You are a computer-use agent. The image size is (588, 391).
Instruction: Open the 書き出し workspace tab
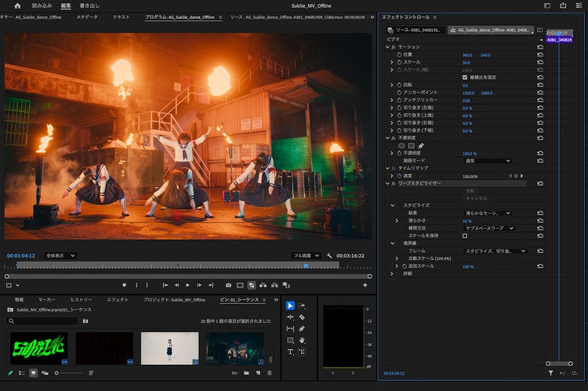click(x=89, y=5)
